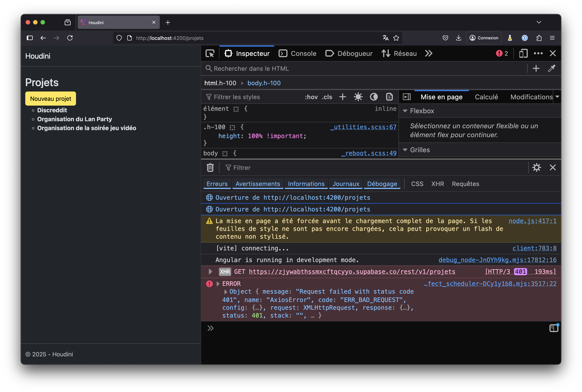
Task: Click the Nouveau projet button
Action: [x=51, y=99]
